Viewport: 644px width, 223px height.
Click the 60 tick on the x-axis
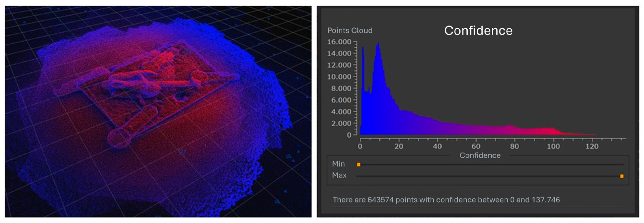476,146
